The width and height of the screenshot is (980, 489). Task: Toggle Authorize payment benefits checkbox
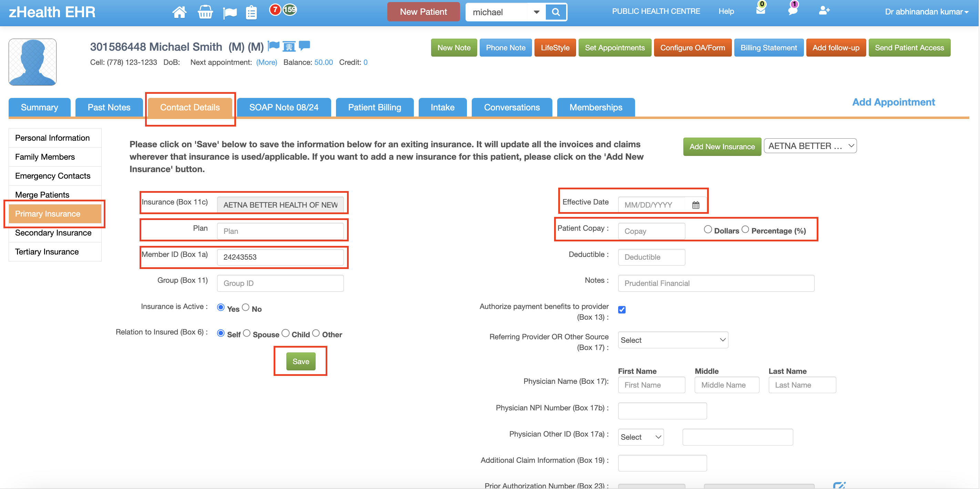(622, 310)
